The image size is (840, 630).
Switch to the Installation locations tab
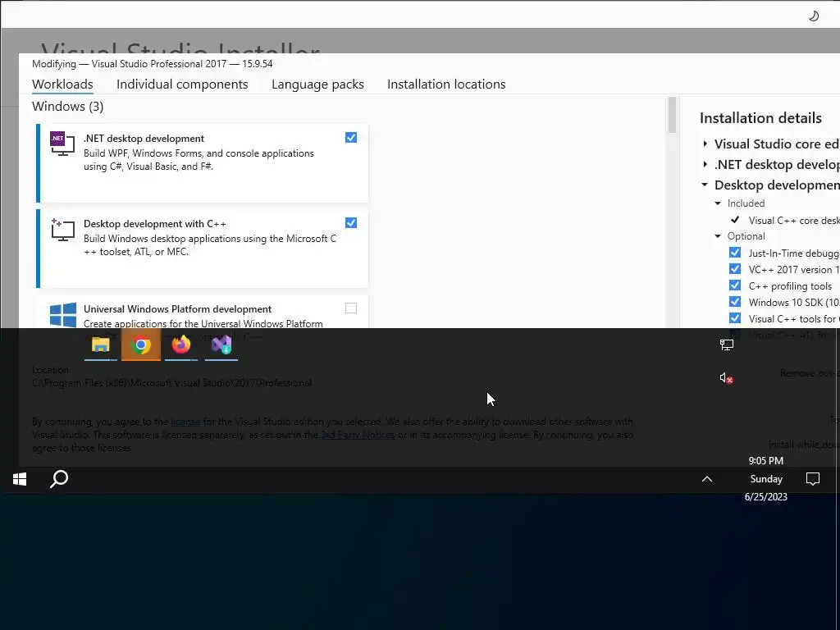pos(446,84)
